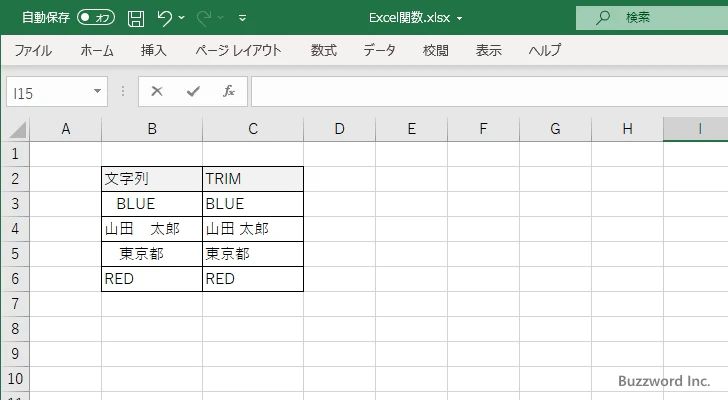Select cell C4 trimmed 山田 太郎

(253, 229)
